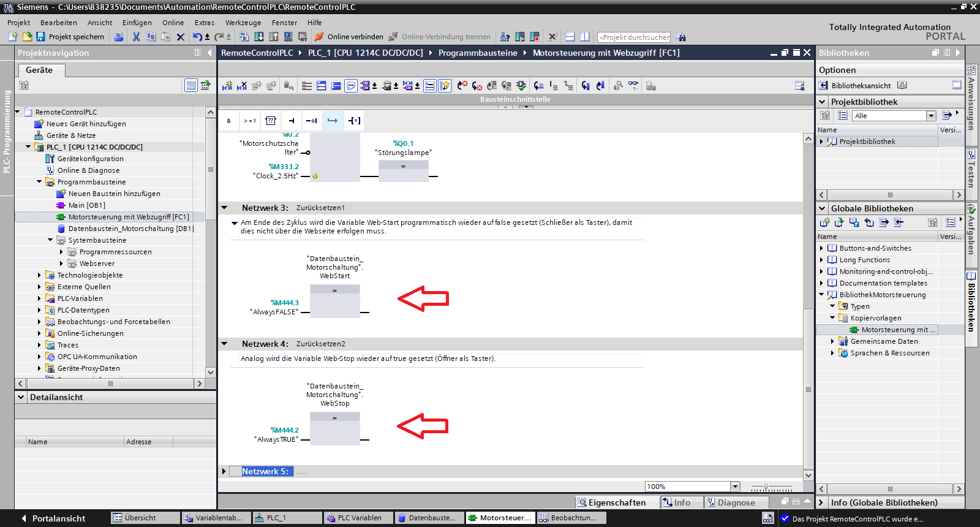Expand Buttons-and-Switches global library

pos(821,248)
